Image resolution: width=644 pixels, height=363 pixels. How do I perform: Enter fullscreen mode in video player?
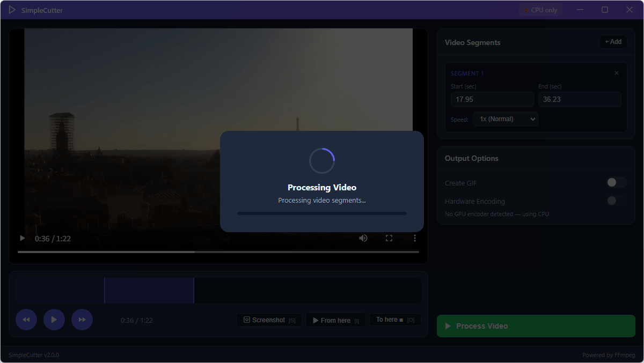coord(389,238)
